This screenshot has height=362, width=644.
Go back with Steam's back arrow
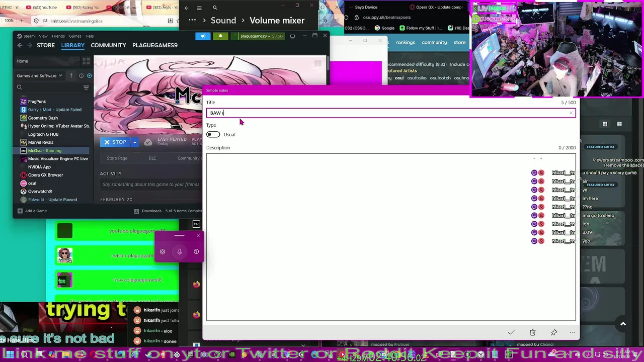coord(20,45)
